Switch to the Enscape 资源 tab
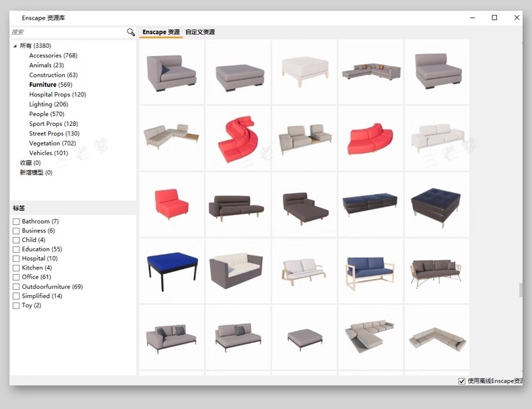Screen dimensions: 532x409 (x=161, y=32)
